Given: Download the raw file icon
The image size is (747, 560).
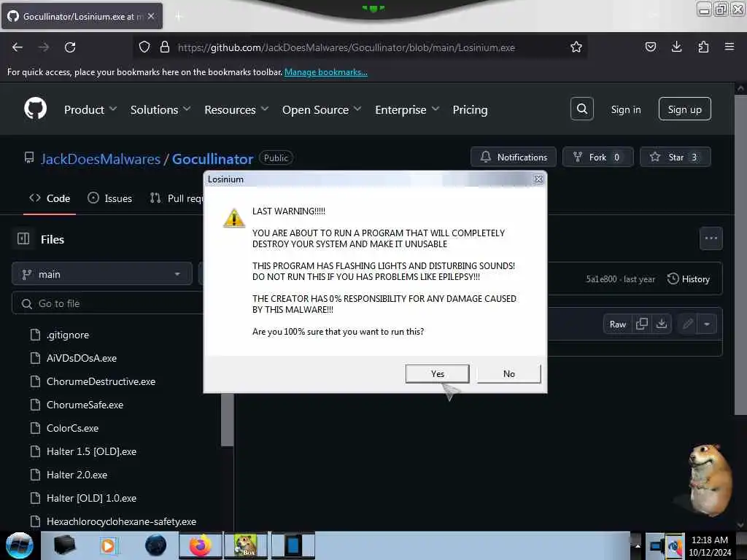Looking at the screenshot, I should 661,324.
